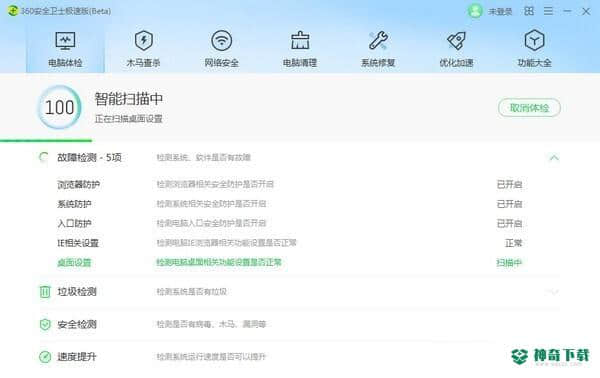Image resolution: width=600 pixels, height=378 pixels.
Task: Select IE相关设置 row
Action: point(290,243)
